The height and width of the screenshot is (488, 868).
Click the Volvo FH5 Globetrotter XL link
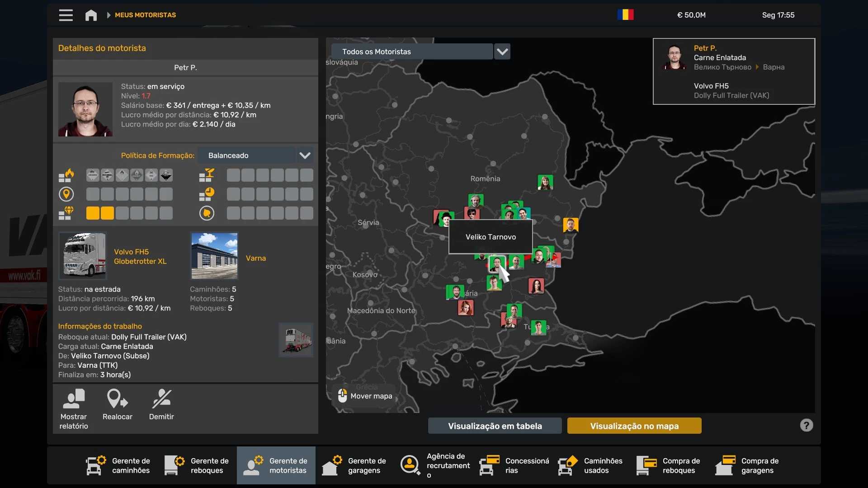pos(140,257)
